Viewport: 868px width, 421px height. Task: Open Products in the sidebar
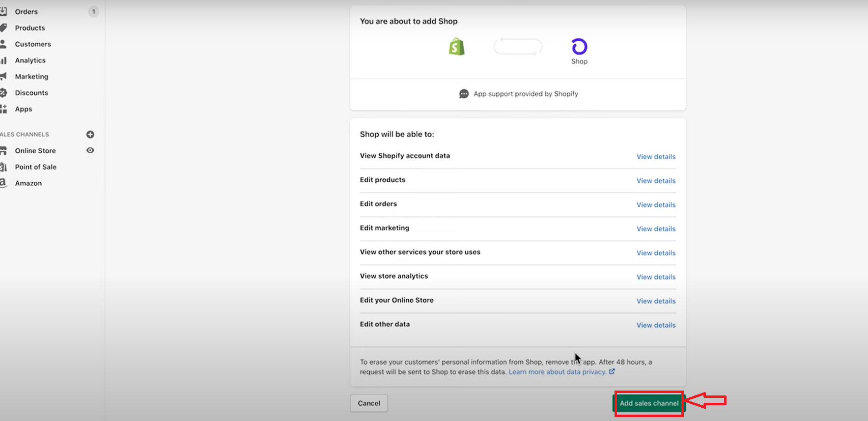30,28
